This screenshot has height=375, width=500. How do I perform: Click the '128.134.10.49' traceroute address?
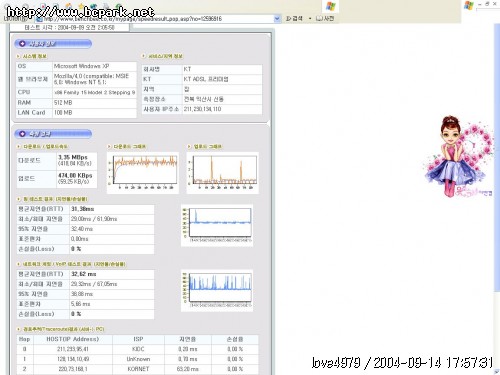coord(73,359)
